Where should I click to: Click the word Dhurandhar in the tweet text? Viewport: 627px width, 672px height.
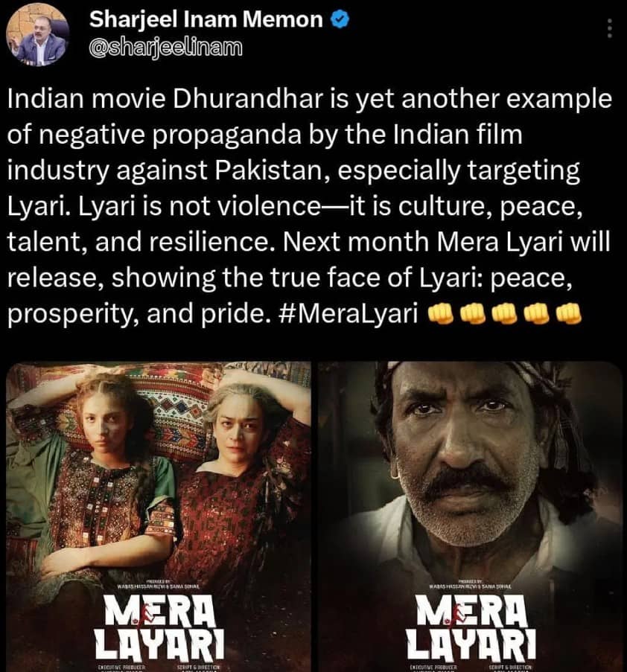pyautogui.click(x=247, y=99)
